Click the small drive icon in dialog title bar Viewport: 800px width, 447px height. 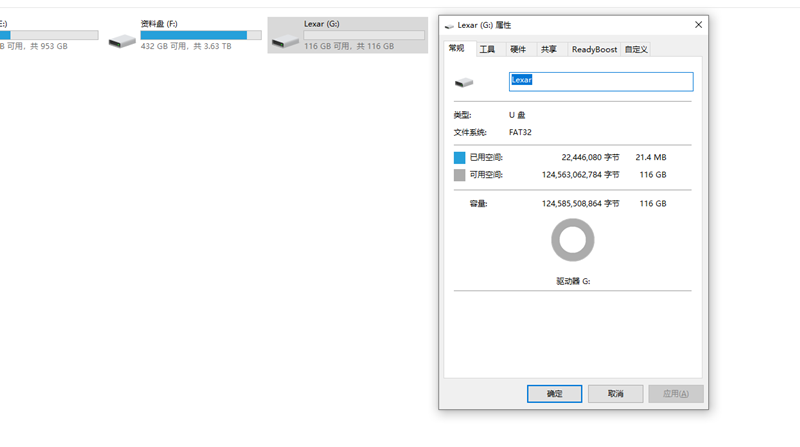point(449,26)
